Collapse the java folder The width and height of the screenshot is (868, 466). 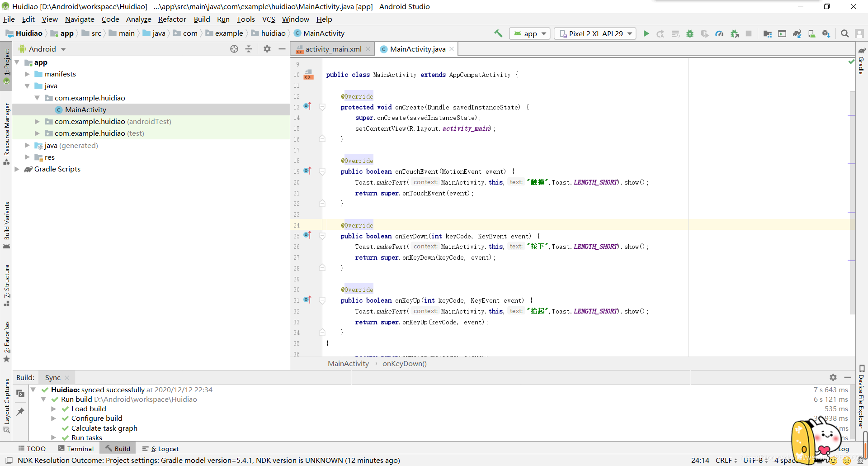[x=27, y=86]
